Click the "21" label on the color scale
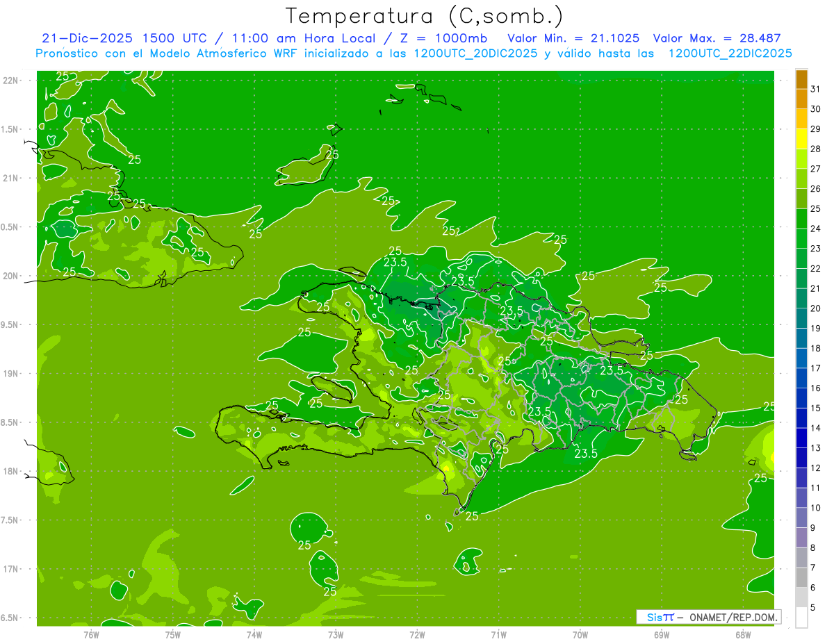 [816, 288]
